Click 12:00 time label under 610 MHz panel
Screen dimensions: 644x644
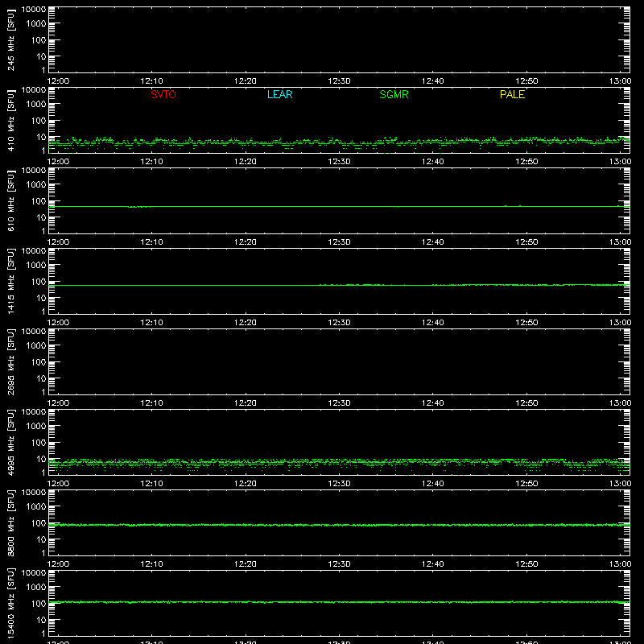pyautogui.click(x=58, y=242)
